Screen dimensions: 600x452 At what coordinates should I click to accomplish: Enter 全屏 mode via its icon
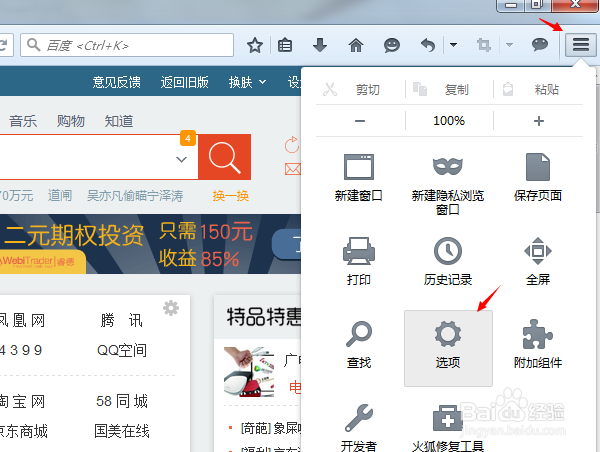[x=538, y=251]
